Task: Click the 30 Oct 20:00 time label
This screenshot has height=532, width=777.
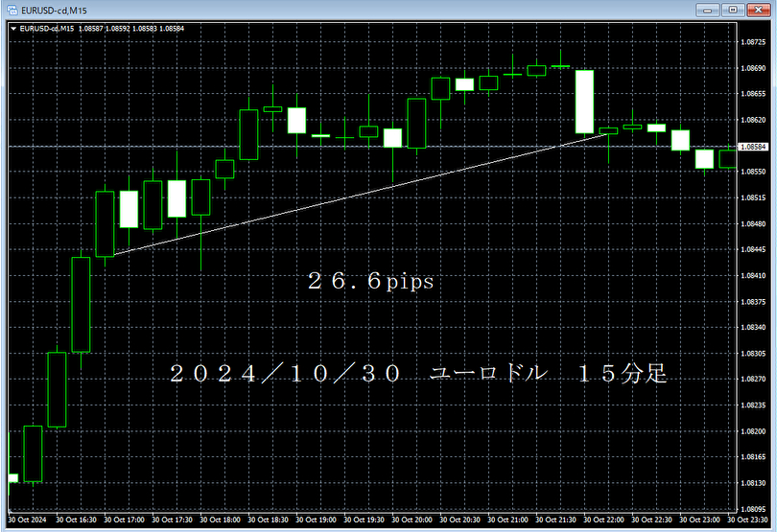Action: coord(412,520)
